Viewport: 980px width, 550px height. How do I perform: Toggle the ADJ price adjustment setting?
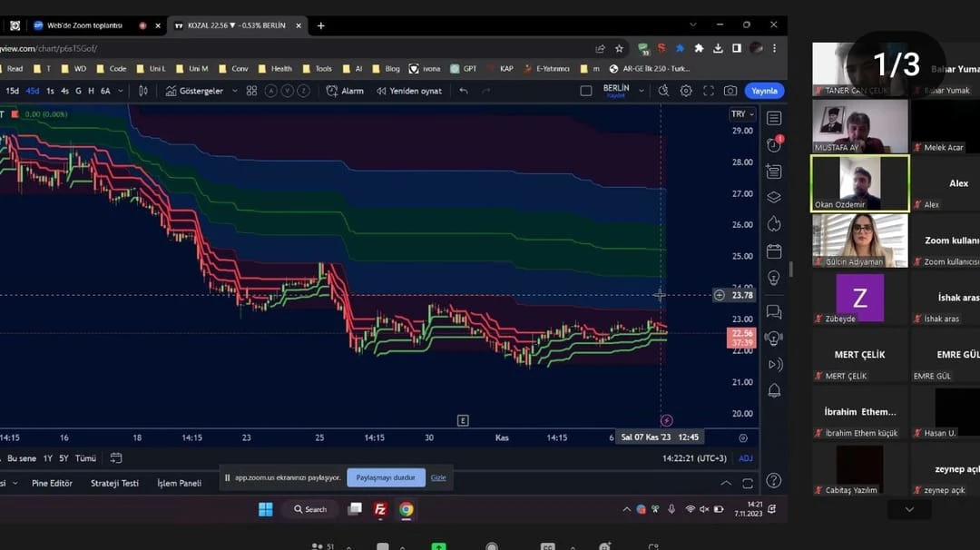[746, 458]
